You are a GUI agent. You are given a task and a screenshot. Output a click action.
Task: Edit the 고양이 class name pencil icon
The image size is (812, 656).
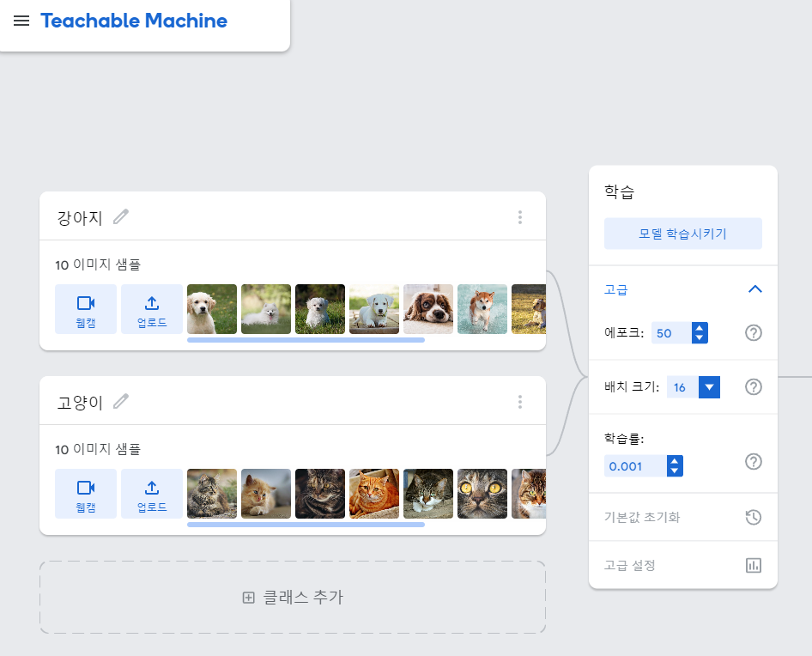121,401
